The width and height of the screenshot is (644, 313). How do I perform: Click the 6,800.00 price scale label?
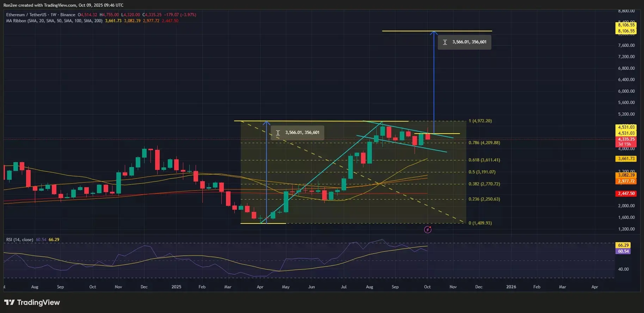click(x=626, y=68)
